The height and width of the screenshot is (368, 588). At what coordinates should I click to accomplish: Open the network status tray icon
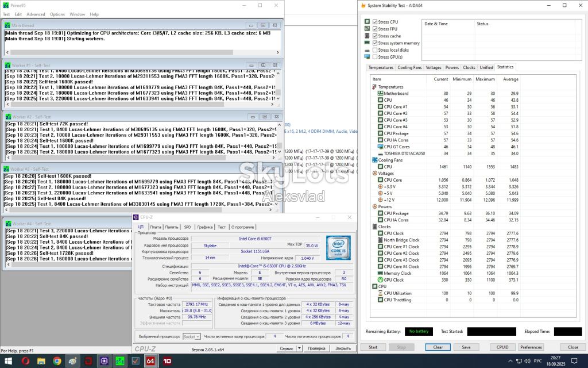(519, 361)
